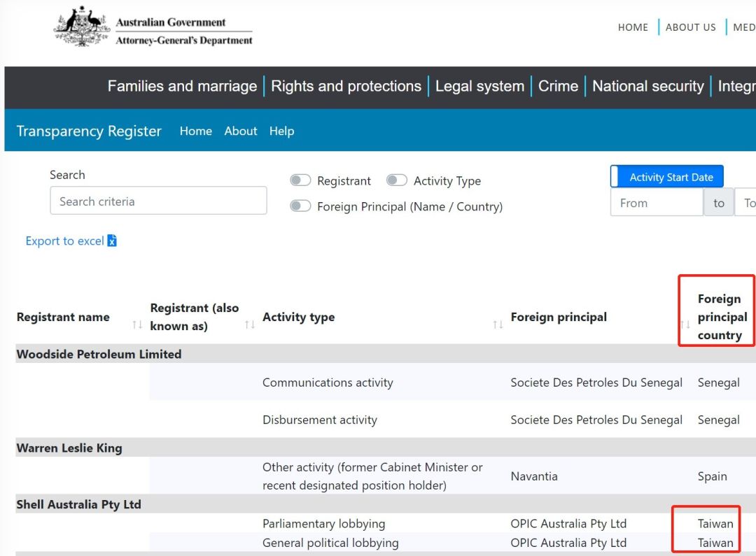Click Taiwan in the Parliamentary lobbying row
The image size is (756, 556).
point(715,524)
